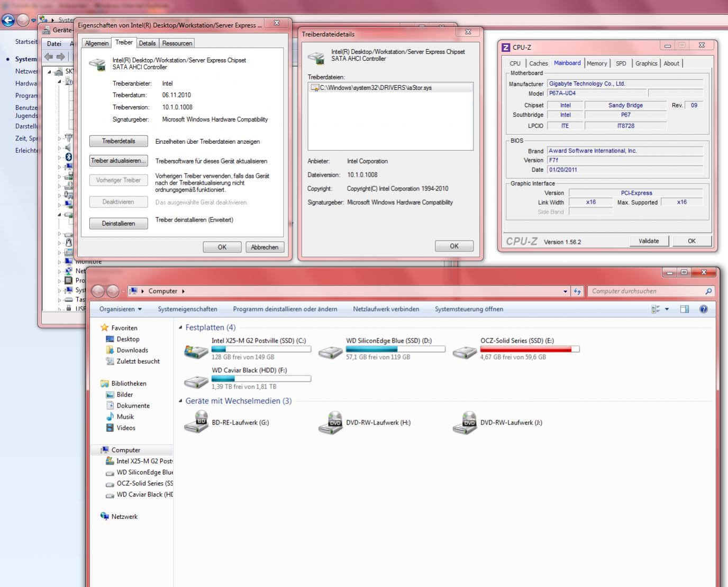The height and width of the screenshot is (587, 728).
Task: Click the Treiberdetails button
Action: 119,141
